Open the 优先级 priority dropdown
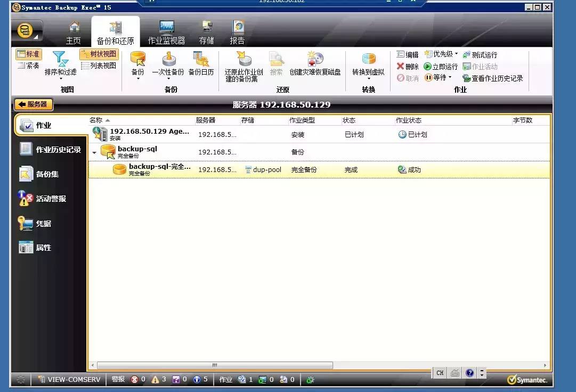 [441, 54]
